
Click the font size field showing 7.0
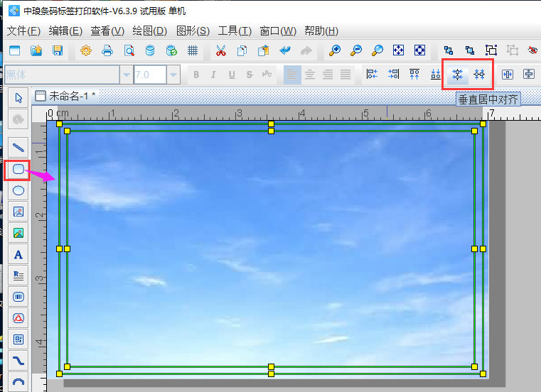(150, 75)
